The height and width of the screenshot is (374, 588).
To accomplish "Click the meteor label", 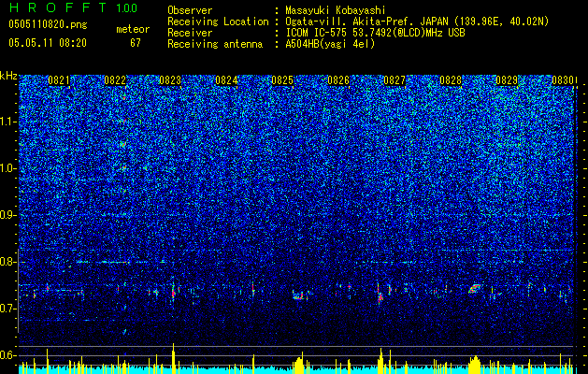I will tap(133, 29).
